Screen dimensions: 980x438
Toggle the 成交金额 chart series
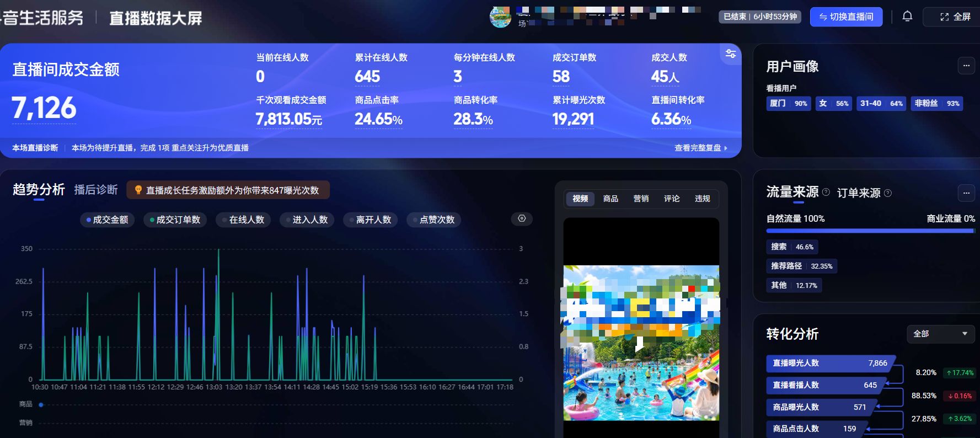[108, 220]
